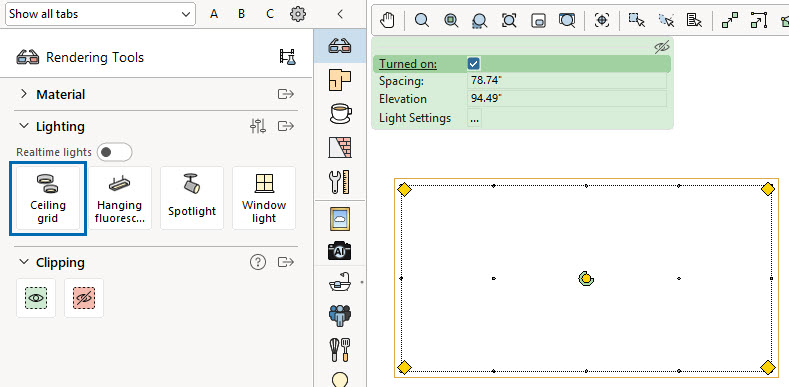Click the plain magnifier zoom tool

422,20
